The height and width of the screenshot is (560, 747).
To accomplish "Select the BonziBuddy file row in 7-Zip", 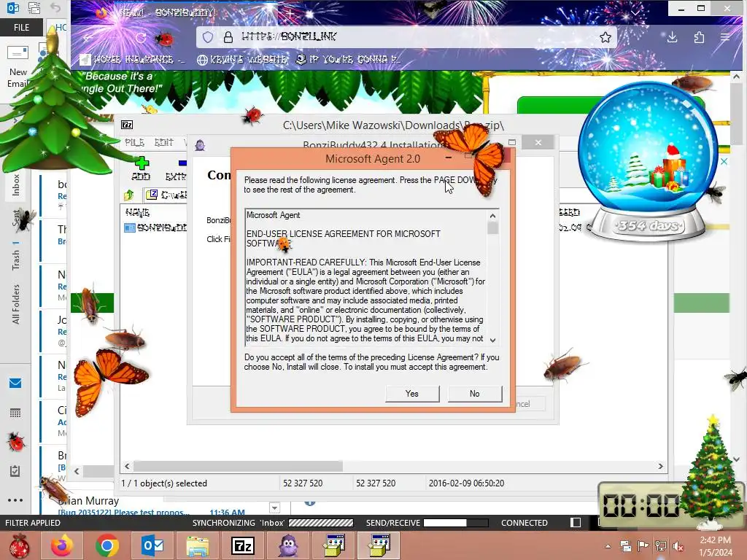I will 155,227.
